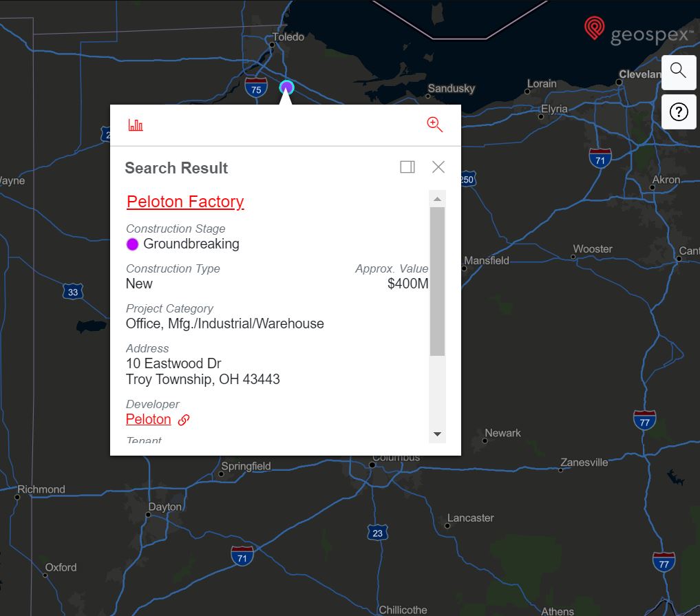Click the popup scrollbar up arrow
The height and width of the screenshot is (616, 700).
(437, 199)
